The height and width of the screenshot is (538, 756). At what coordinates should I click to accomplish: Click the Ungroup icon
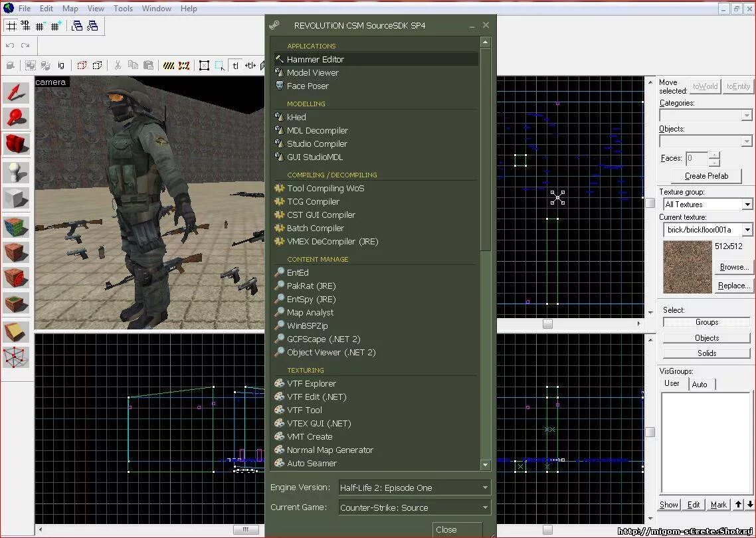click(x=46, y=65)
